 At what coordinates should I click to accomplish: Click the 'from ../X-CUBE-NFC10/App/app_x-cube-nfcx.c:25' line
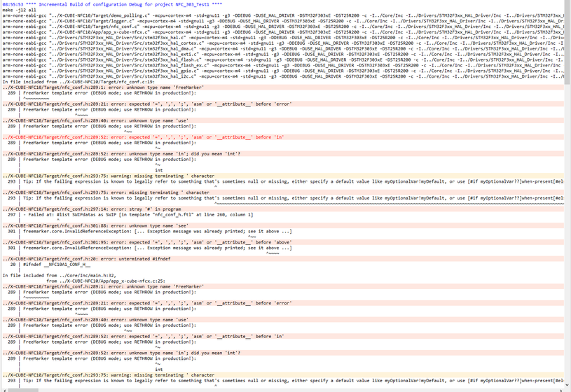(106, 281)
